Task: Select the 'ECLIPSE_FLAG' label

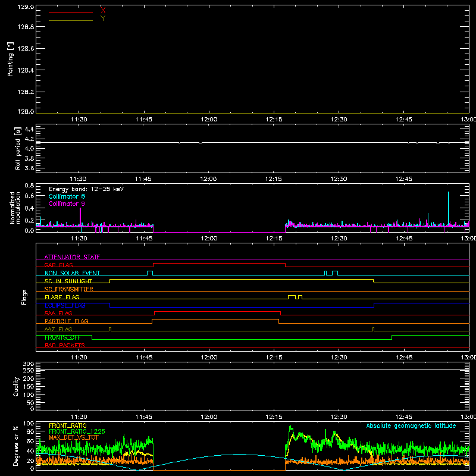Action: tap(65, 305)
